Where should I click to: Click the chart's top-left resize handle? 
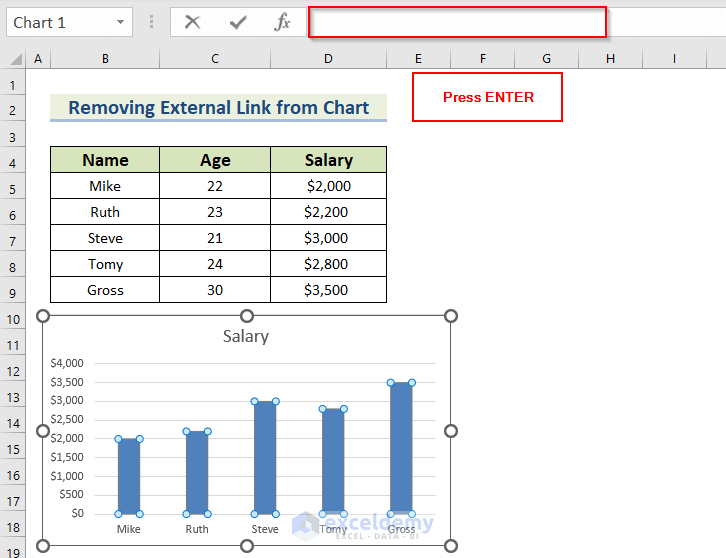(x=43, y=316)
